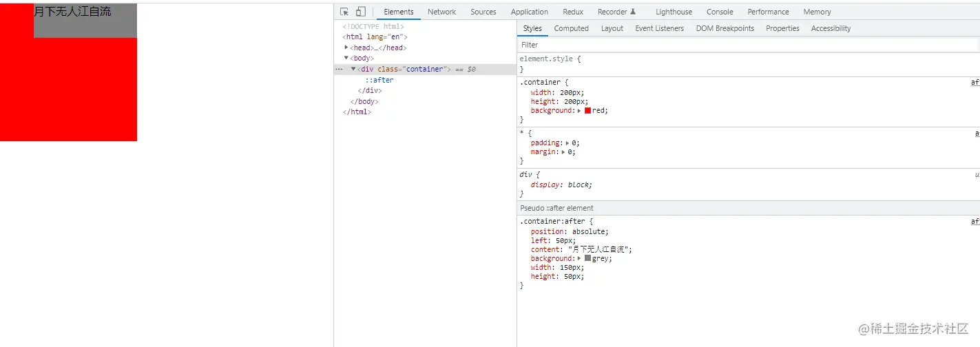The height and width of the screenshot is (347, 980).
Task: Expand the head node triangle
Action: [x=346, y=48]
